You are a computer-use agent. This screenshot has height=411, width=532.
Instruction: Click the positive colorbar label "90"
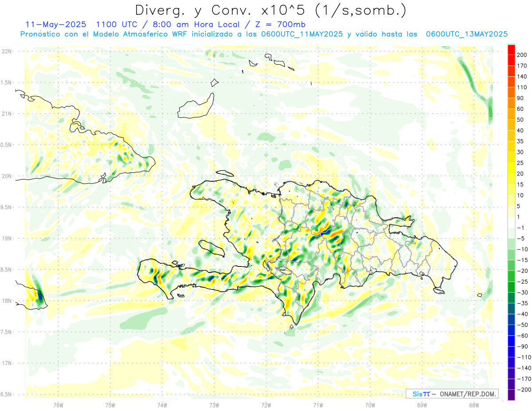[x=521, y=98]
